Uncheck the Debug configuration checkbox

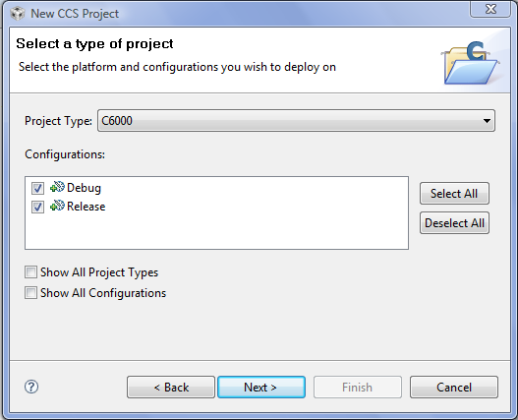point(37,188)
